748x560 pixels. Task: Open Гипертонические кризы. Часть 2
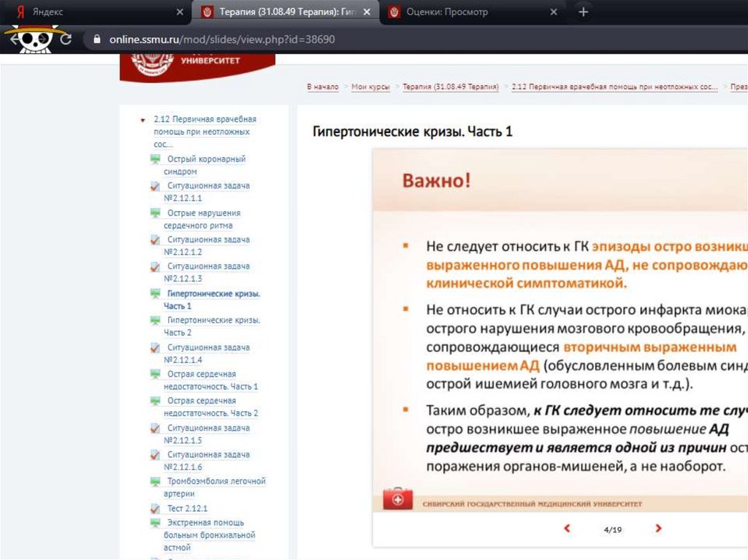tap(213, 326)
